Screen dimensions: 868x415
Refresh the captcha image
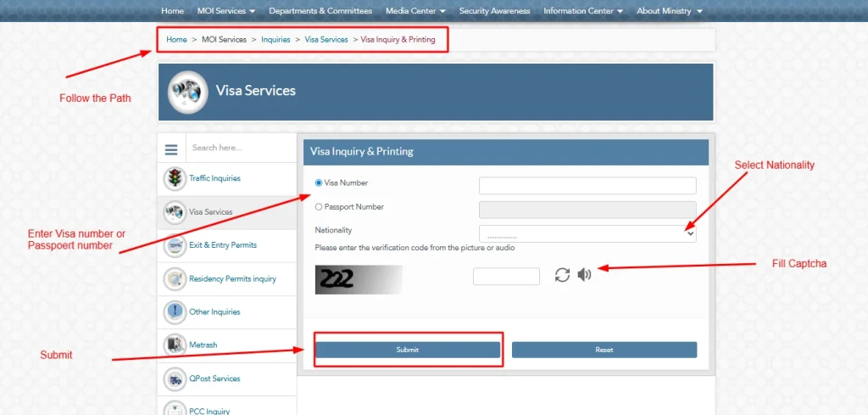[x=562, y=274]
